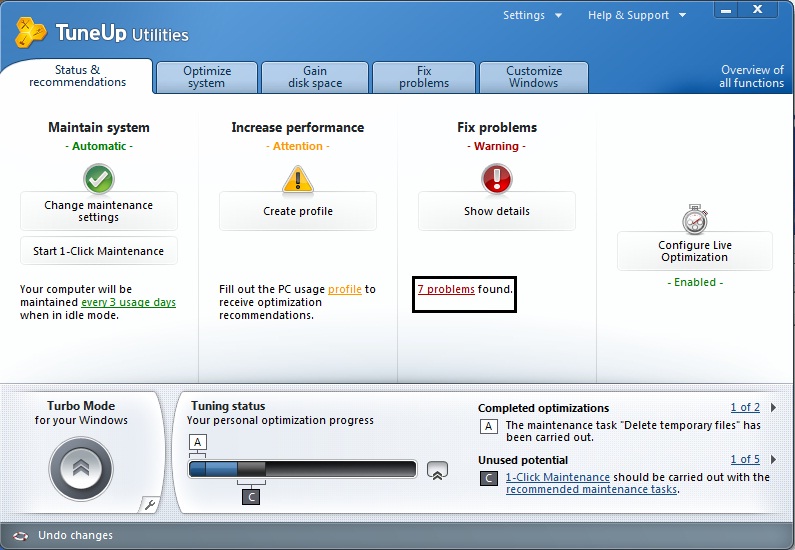Click the TuneUp Utilities logo icon

(30, 32)
